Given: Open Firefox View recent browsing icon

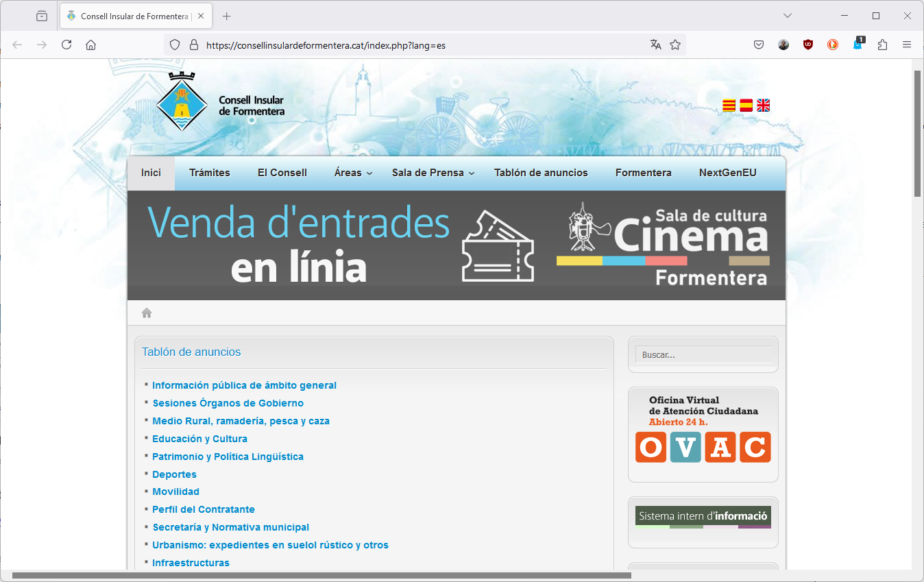Looking at the screenshot, I should pyautogui.click(x=42, y=16).
